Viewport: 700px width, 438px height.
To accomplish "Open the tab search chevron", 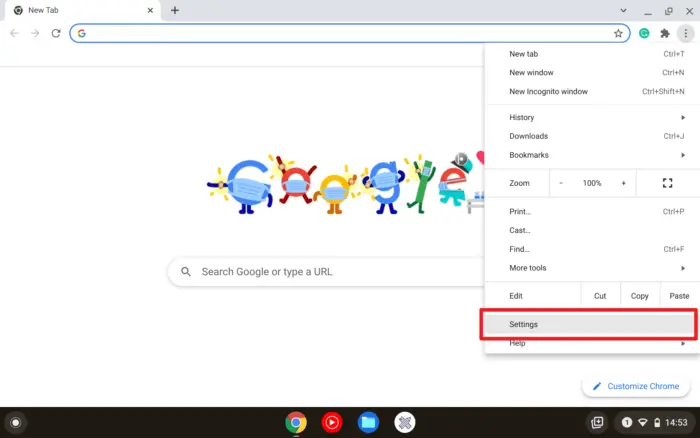I will click(x=623, y=10).
